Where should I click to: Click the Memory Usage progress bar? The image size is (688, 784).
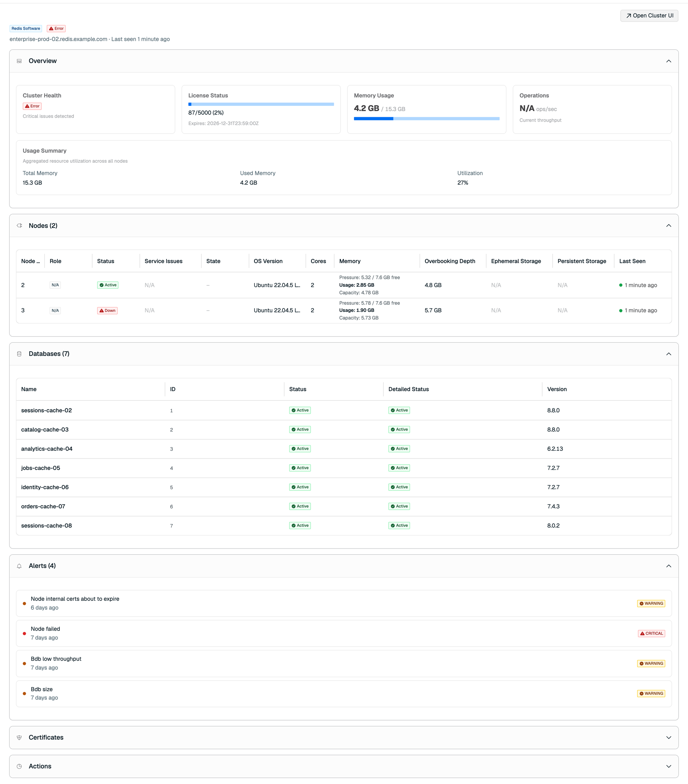click(x=426, y=119)
